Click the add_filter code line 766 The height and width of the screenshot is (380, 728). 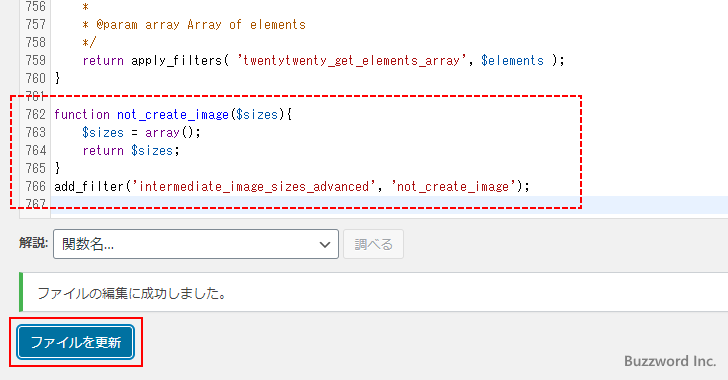pos(292,186)
